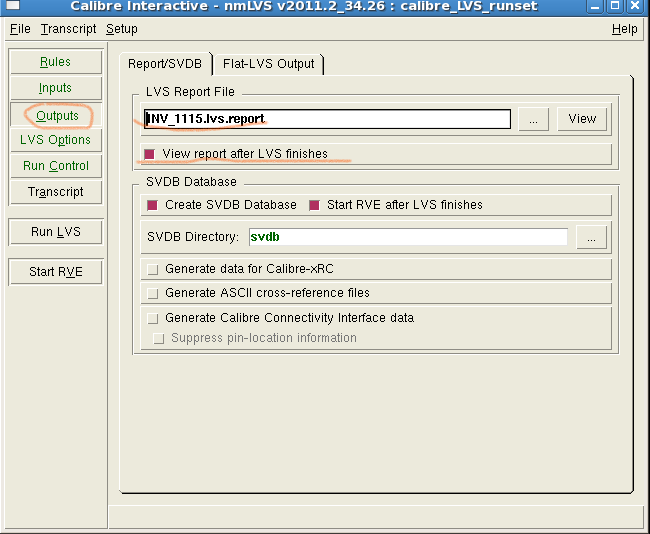Image resolution: width=650 pixels, height=534 pixels.
Task: Show the Transcript panel
Action: (x=56, y=192)
